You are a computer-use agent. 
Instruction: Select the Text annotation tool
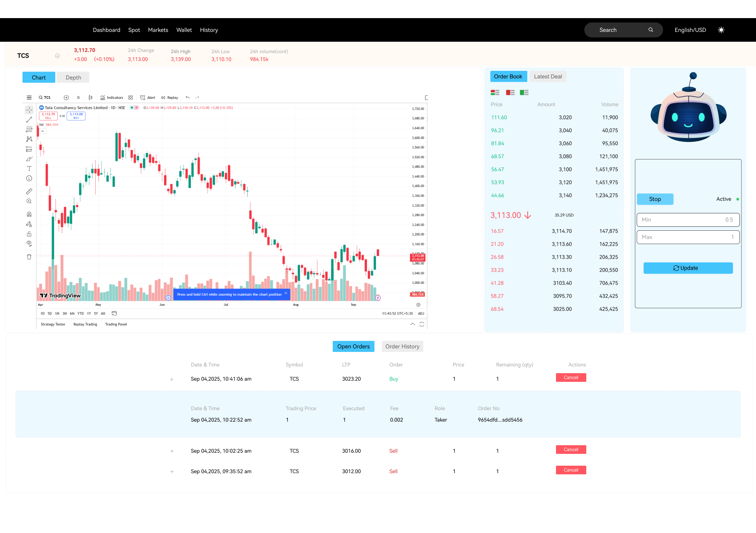click(29, 168)
